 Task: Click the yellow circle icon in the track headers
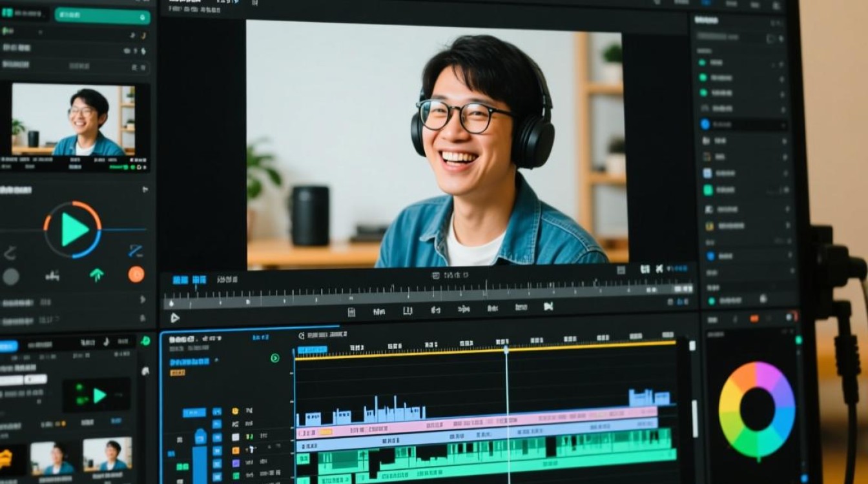click(x=235, y=411)
